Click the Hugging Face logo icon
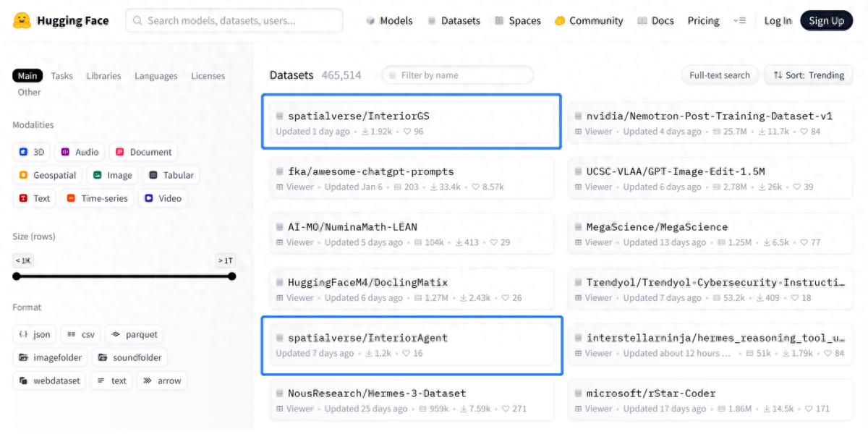Image resolution: width=868 pixels, height=434 pixels. [x=22, y=20]
